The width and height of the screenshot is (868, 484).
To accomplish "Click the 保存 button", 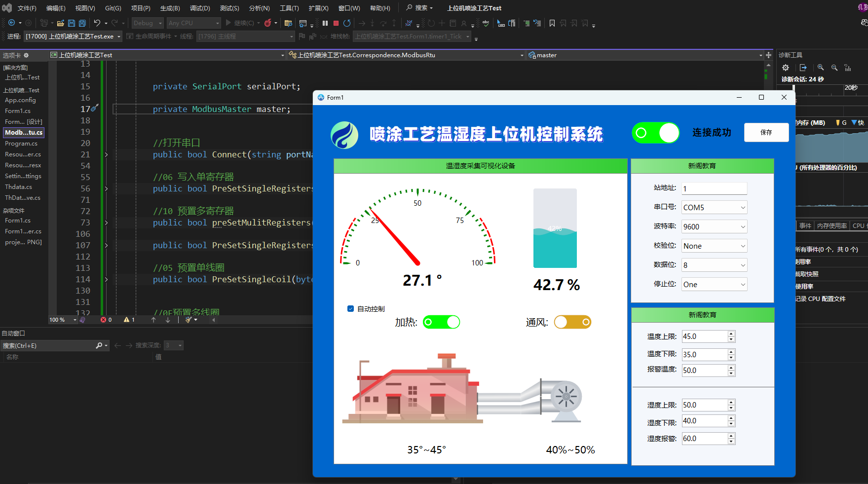I will [x=766, y=133].
